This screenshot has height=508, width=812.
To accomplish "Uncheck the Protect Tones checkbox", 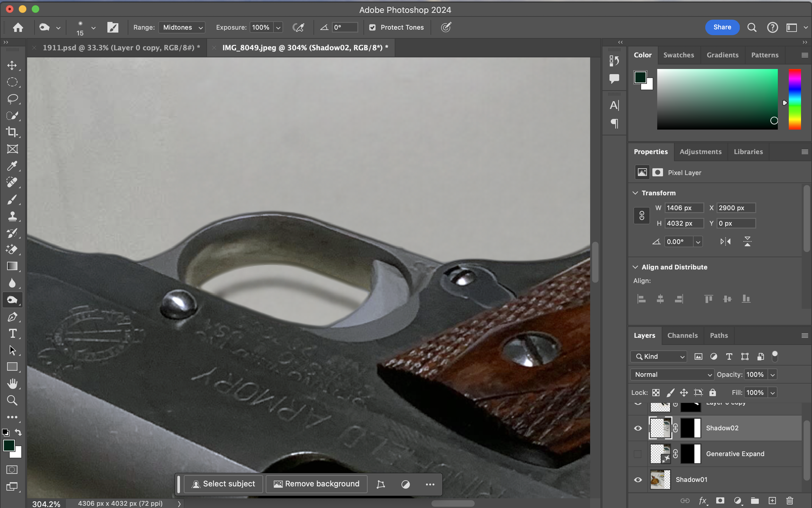I will point(372,27).
